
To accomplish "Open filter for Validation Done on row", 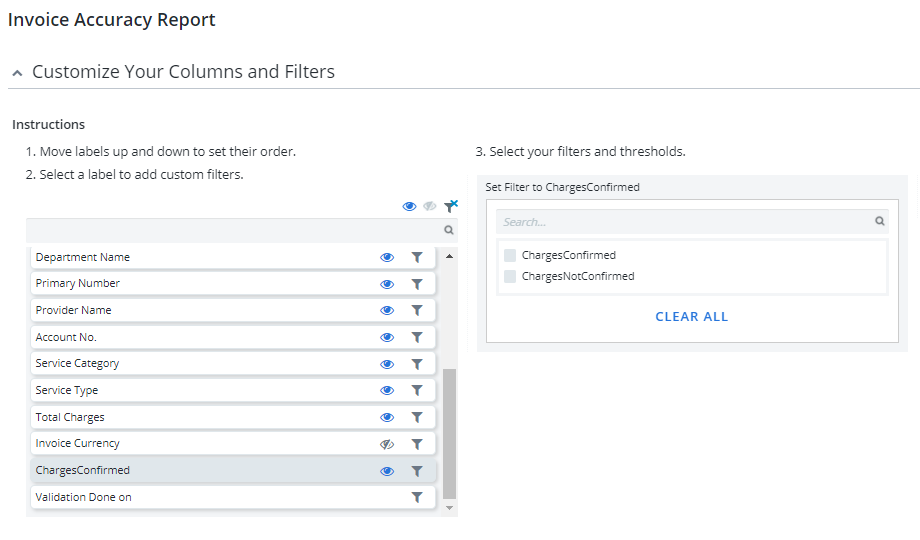I will [417, 497].
